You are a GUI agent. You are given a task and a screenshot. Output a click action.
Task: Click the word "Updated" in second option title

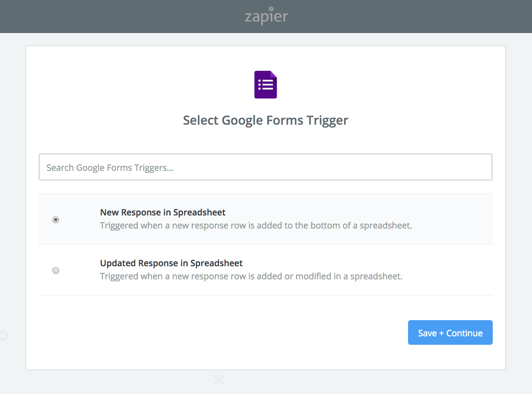pyautogui.click(x=118, y=263)
